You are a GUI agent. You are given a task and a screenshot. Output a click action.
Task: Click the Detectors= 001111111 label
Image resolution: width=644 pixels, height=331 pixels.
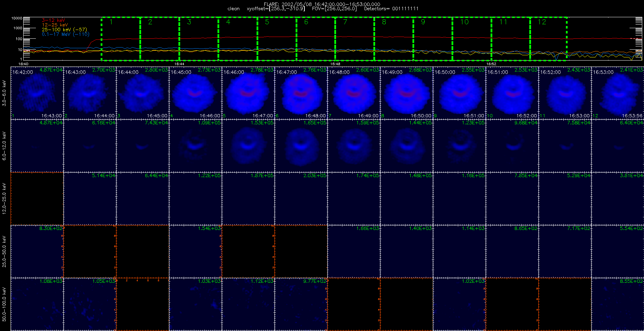[x=391, y=9]
